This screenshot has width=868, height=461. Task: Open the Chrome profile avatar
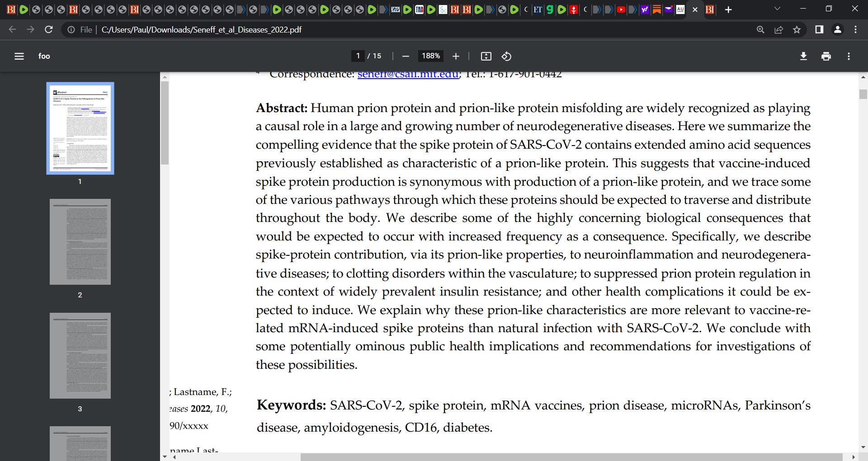pos(837,29)
